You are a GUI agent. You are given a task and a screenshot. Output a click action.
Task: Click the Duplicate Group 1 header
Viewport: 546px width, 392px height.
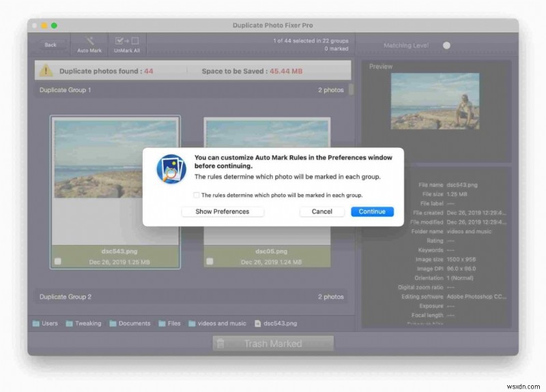pos(192,90)
